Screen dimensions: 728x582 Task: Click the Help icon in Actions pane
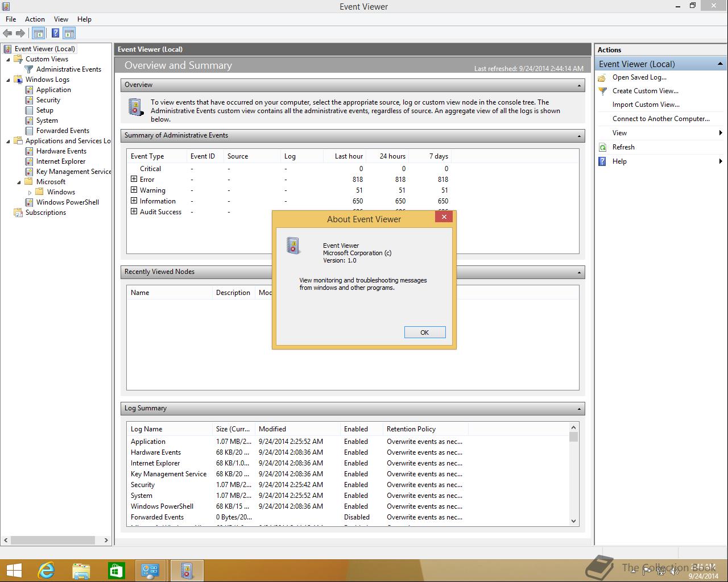(603, 161)
